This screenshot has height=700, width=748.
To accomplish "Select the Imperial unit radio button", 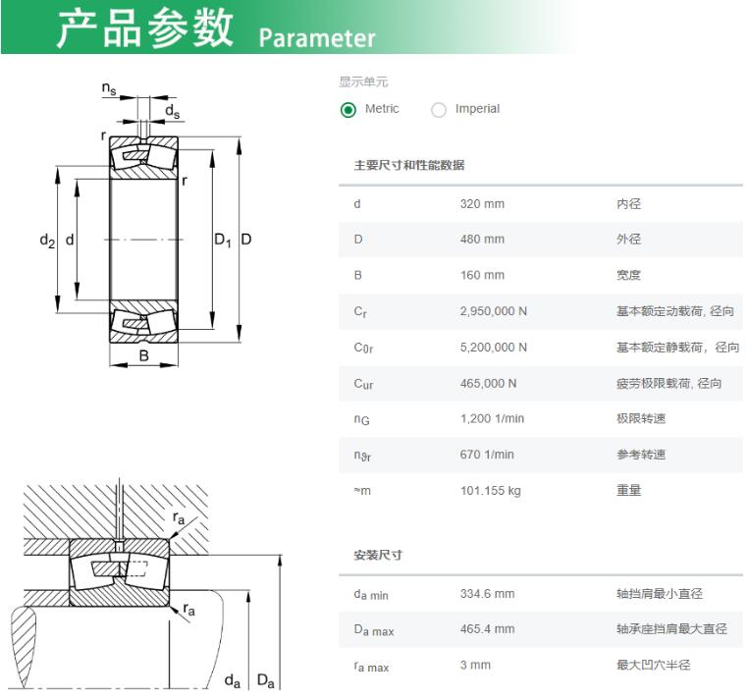I will (439, 110).
